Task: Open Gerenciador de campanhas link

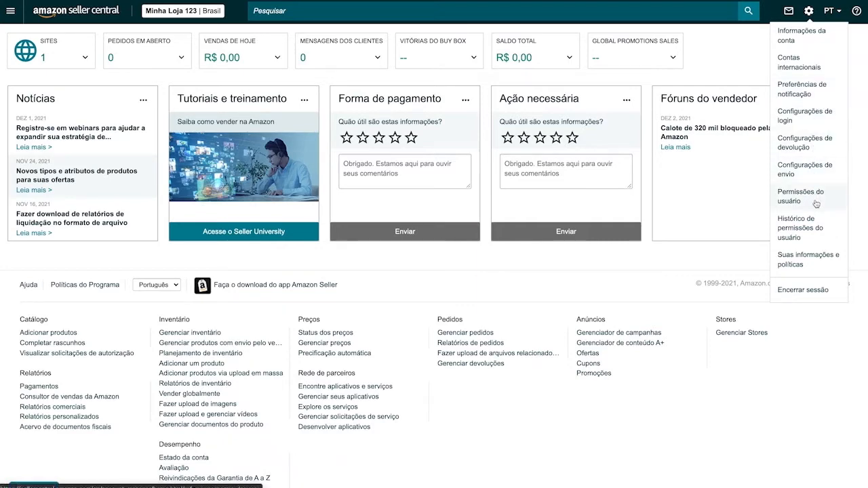Action: click(619, 333)
